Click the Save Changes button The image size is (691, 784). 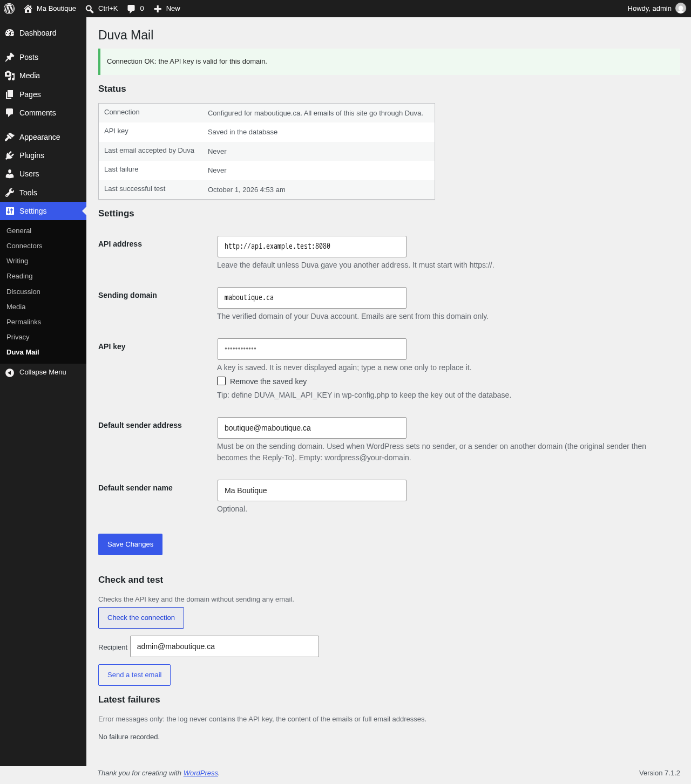(130, 544)
